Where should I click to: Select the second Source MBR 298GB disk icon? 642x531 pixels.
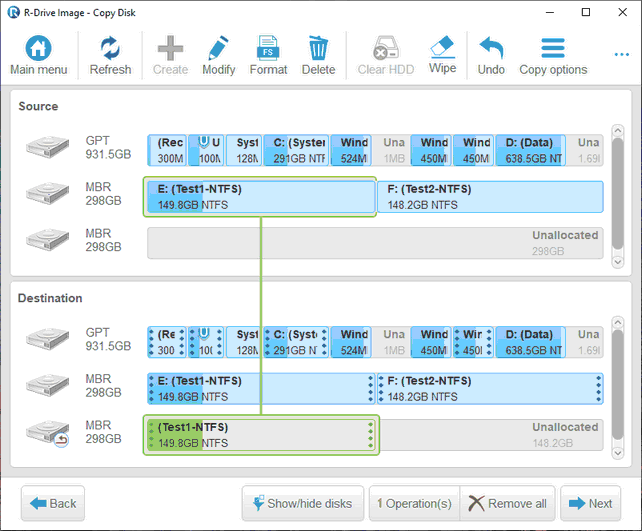point(47,193)
